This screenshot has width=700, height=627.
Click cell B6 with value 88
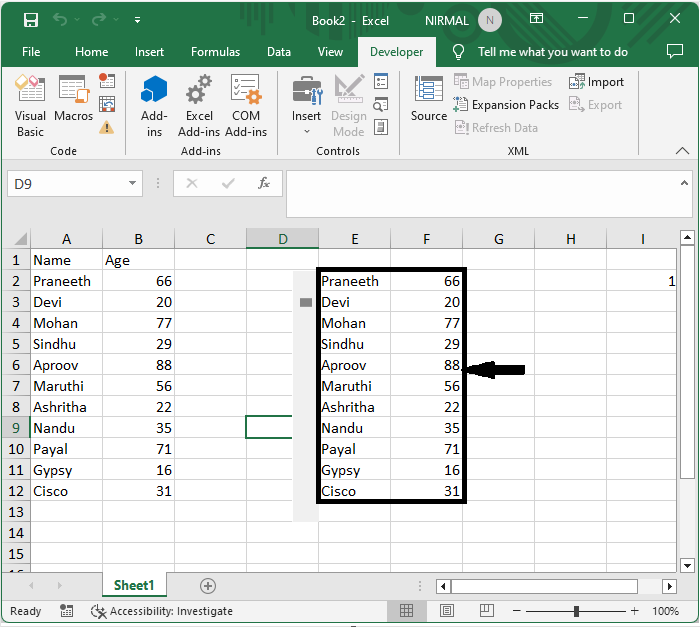[x=138, y=365]
